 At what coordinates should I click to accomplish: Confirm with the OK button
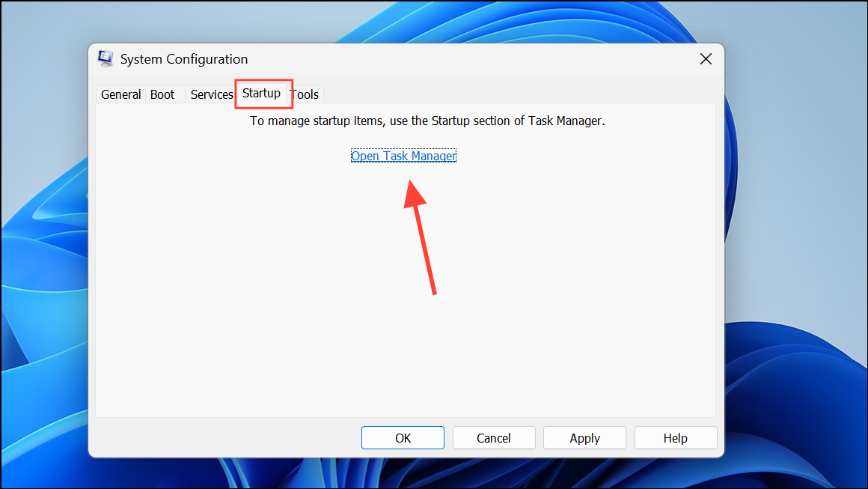click(x=403, y=438)
